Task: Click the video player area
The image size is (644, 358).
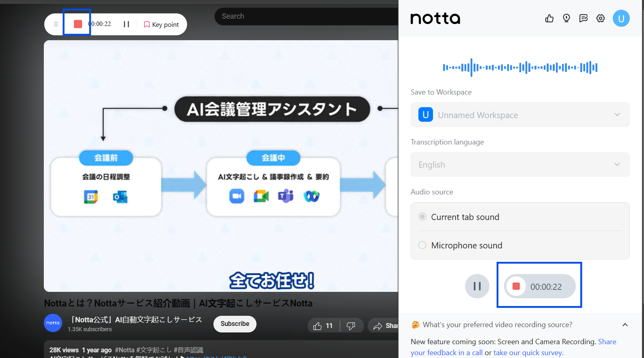Action: tap(221, 166)
